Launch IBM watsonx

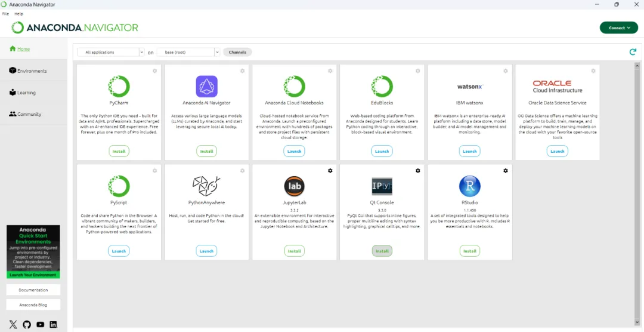[470, 151]
